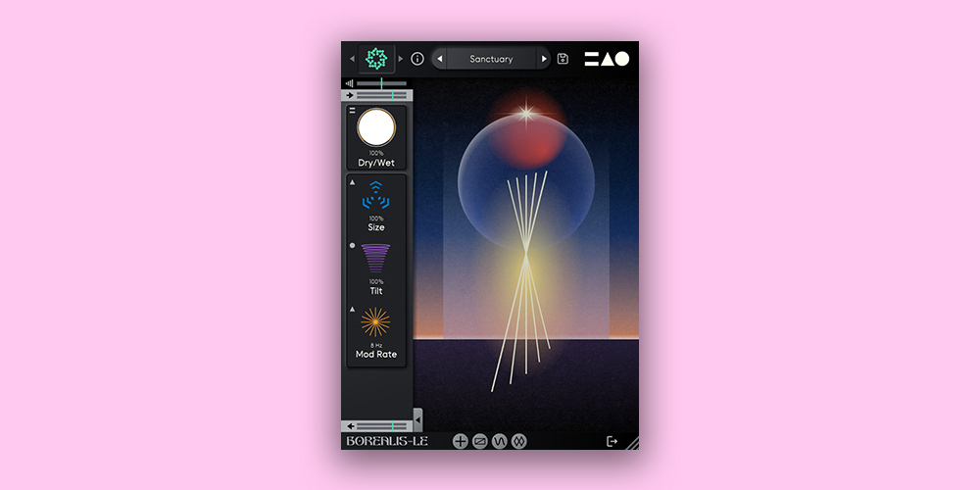Toggle the circle marker beside Tilt
This screenshot has width=980, height=490.
coord(353,246)
